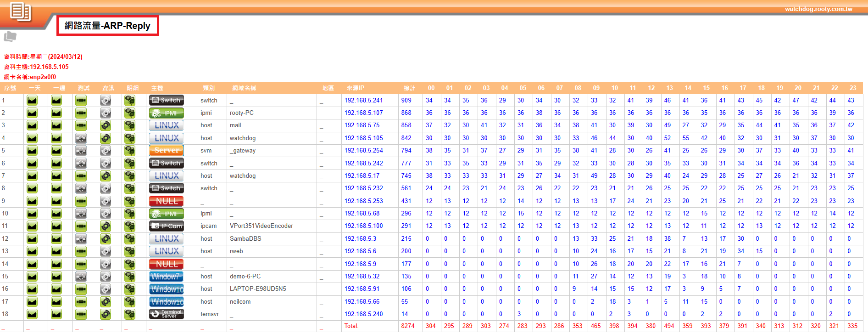Click the Terminal Server host badge

(166, 314)
